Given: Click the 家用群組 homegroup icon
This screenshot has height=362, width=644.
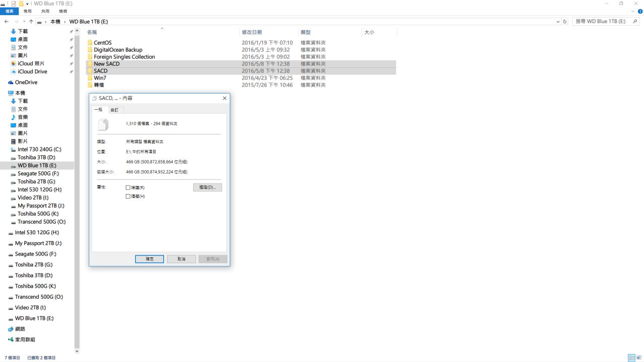Looking at the screenshot, I should point(11,339).
